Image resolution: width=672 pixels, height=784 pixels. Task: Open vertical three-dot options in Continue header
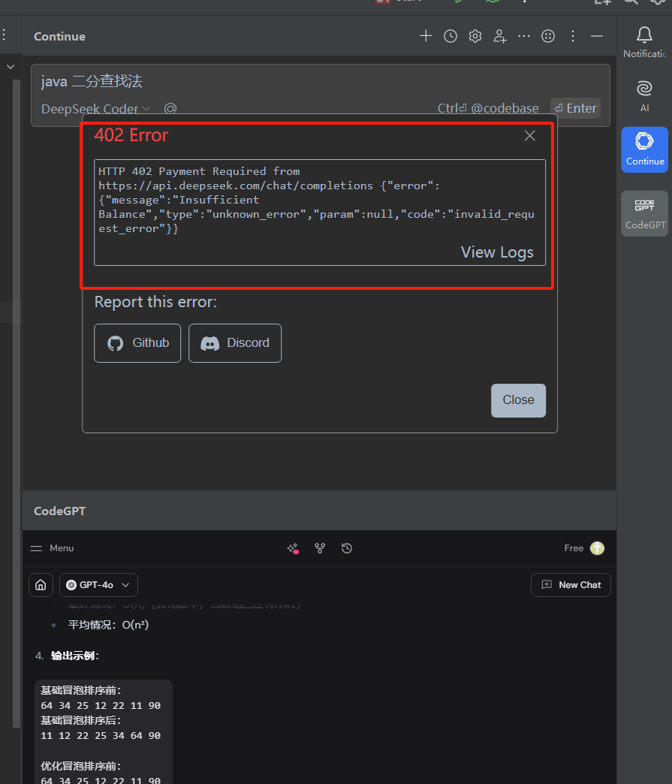coord(572,36)
